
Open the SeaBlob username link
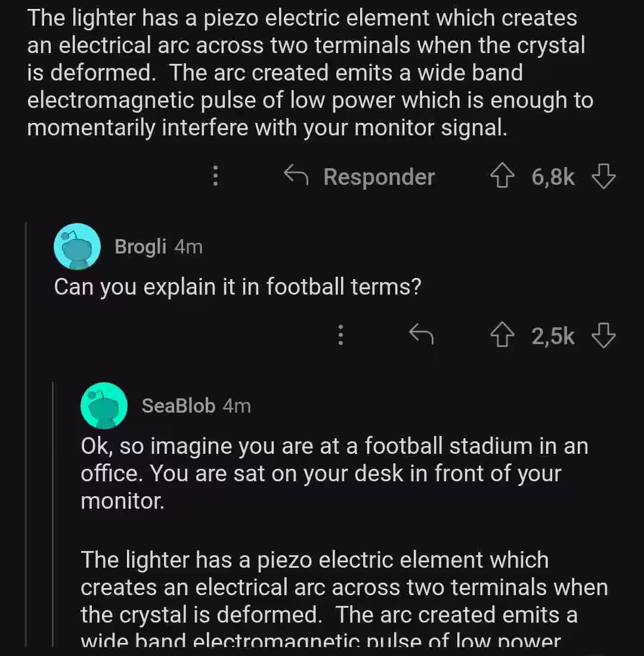coord(179,406)
